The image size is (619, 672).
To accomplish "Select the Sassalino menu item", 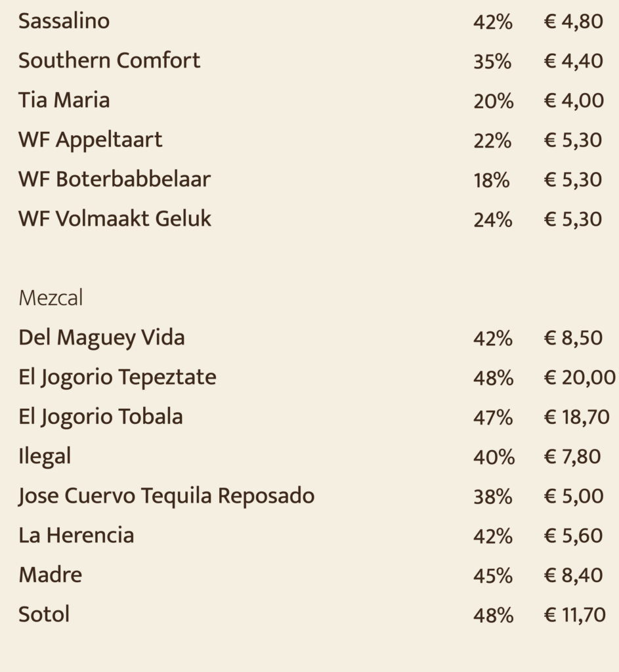I will (64, 21).
